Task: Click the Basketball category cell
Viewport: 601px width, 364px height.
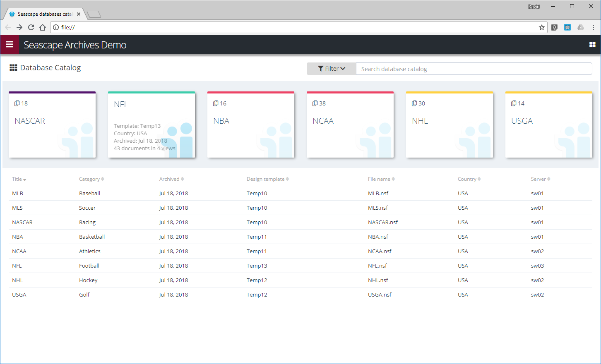Action: [92, 237]
